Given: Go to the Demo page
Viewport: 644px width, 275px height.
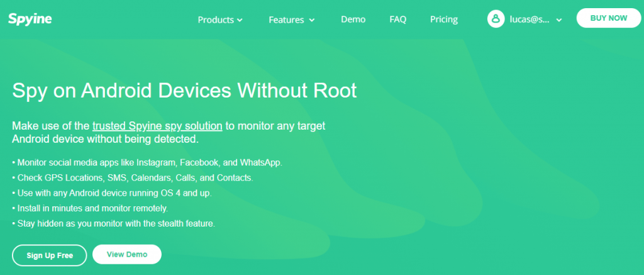Looking at the screenshot, I should point(353,20).
